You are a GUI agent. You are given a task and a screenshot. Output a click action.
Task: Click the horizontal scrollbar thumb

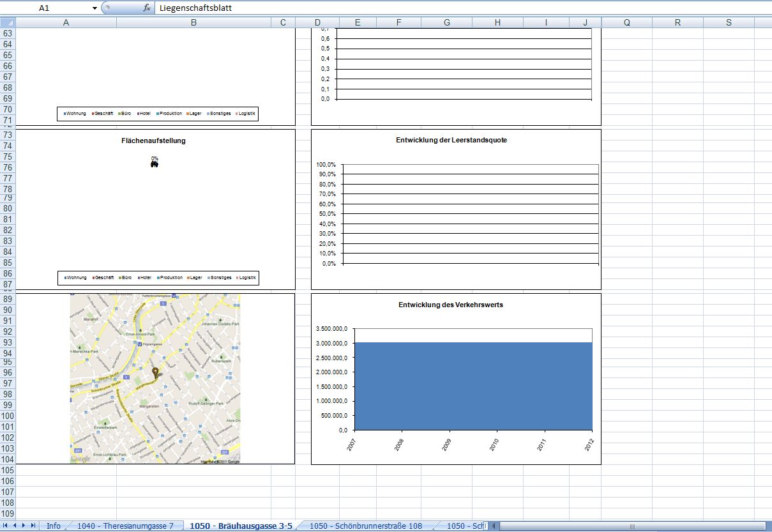632,526
